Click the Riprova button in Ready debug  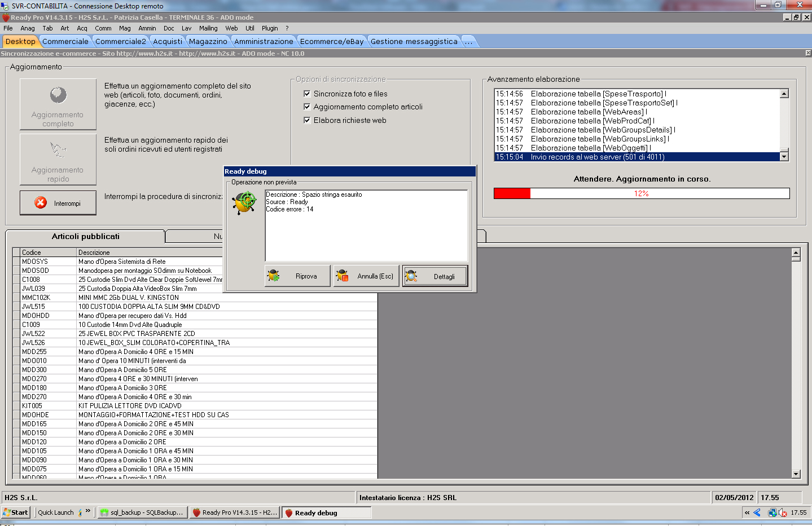point(297,276)
